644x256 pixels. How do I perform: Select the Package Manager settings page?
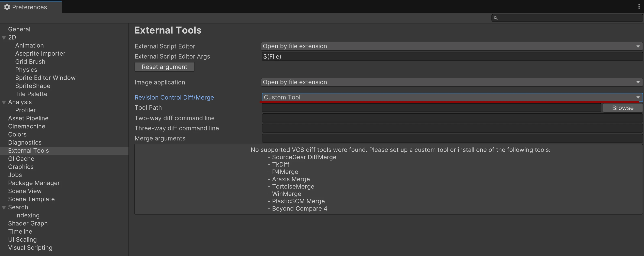click(34, 183)
